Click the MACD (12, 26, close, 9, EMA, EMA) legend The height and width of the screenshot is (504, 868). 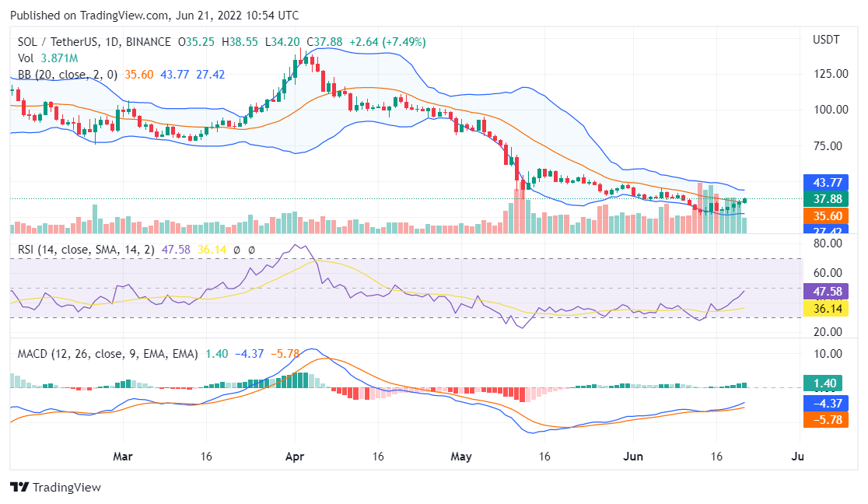click(x=107, y=354)
